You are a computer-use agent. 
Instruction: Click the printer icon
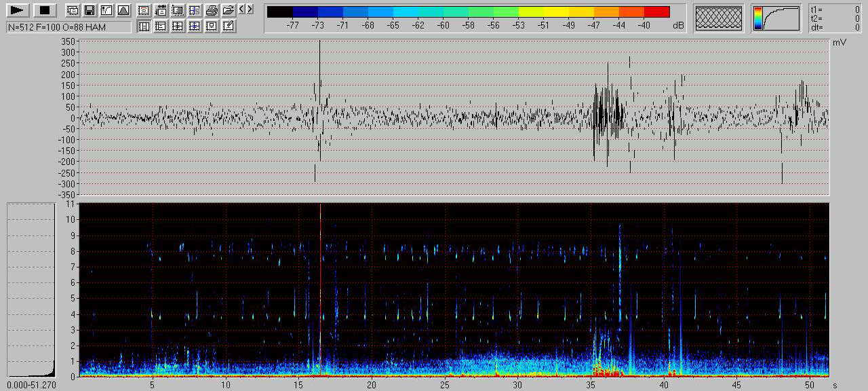(212, 10)
